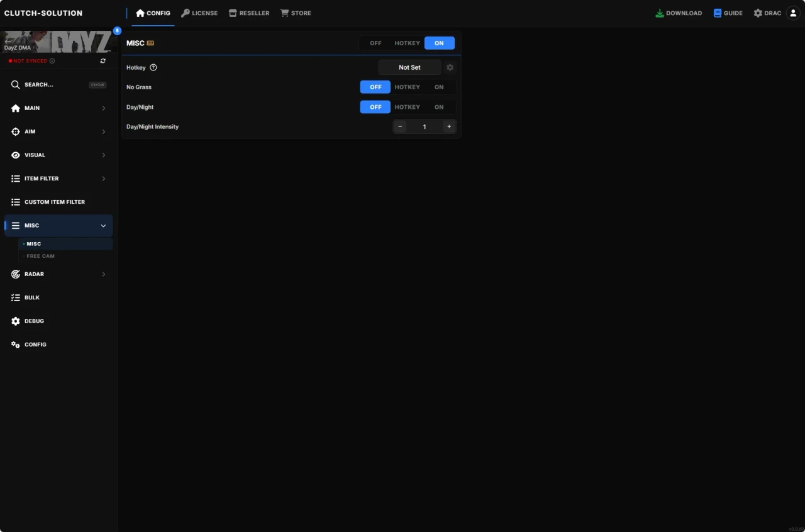Open hotkey gear settings icon
Image resolution: width=805 pixels, height=532 pixels.
(450, 67)
